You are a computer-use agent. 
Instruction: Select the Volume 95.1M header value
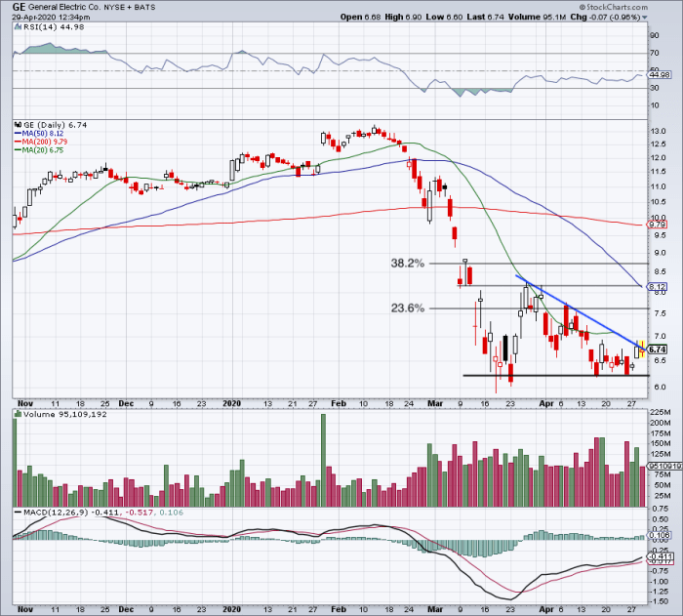point(537,17)
